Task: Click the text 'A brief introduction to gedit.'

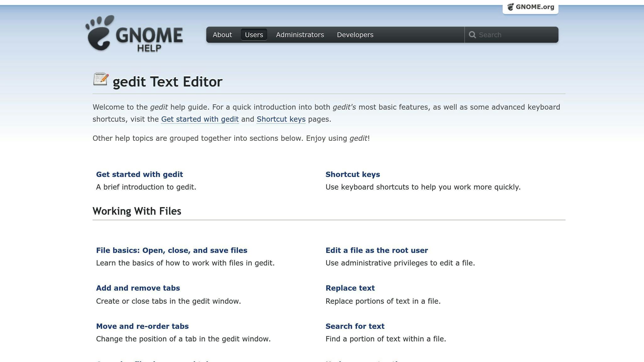Action: [x=146, y=187]
